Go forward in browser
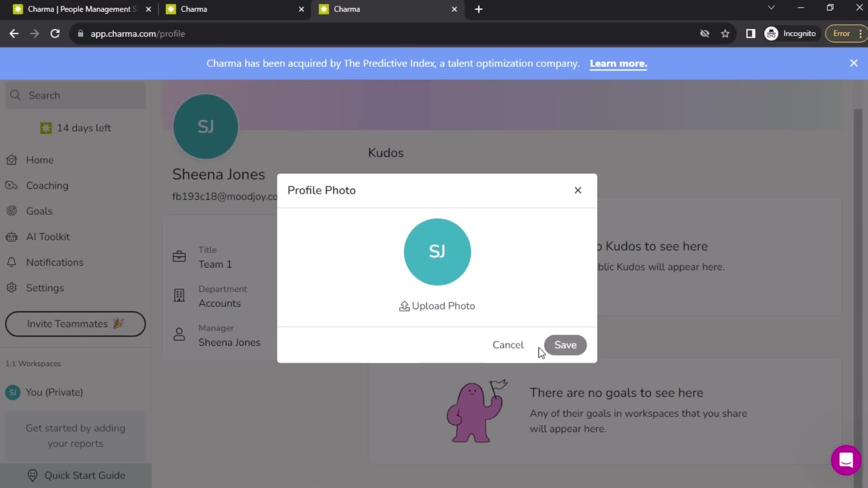868x488 pixels. coord(34,33)
